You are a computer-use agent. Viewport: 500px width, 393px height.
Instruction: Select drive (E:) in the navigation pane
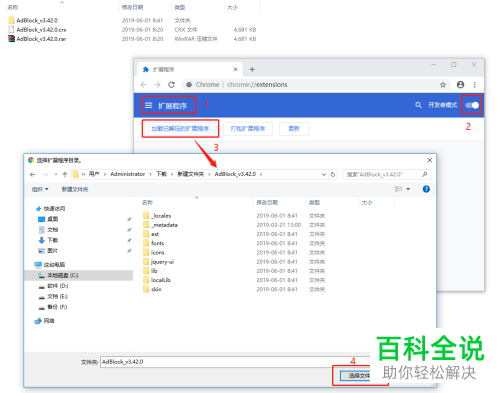[53, 297]
